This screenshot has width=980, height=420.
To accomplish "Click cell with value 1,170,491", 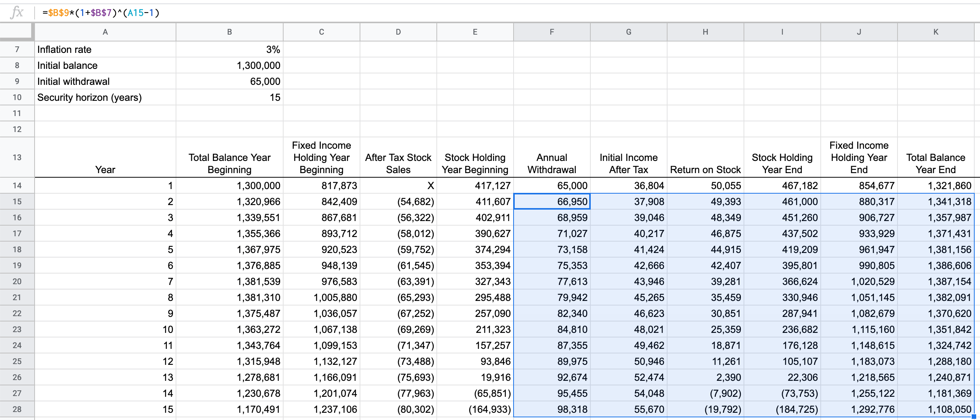I will (x=229, y=409).
